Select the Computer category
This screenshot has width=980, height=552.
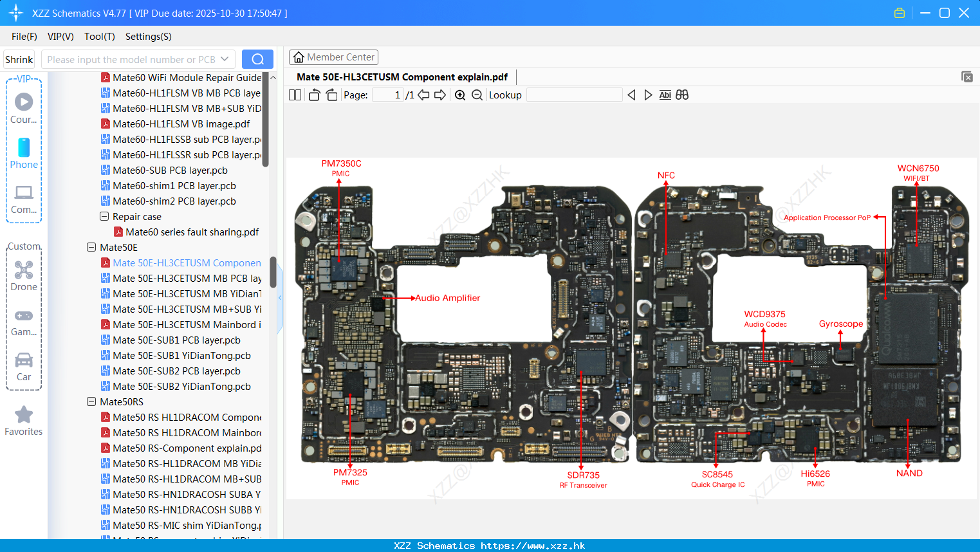(24, 199)
